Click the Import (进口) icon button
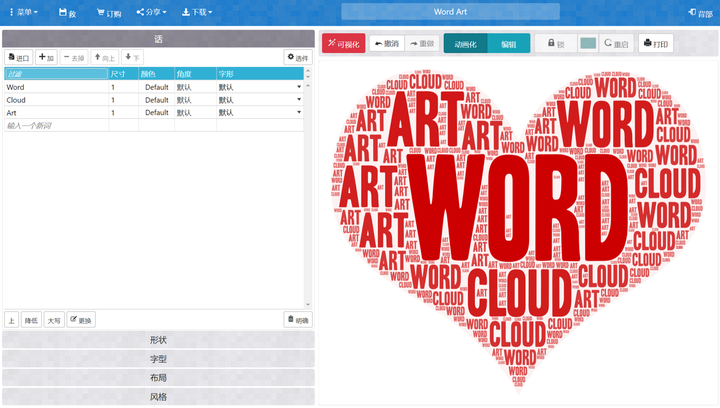Screen dimensions: 720x408 pos(19,57)
